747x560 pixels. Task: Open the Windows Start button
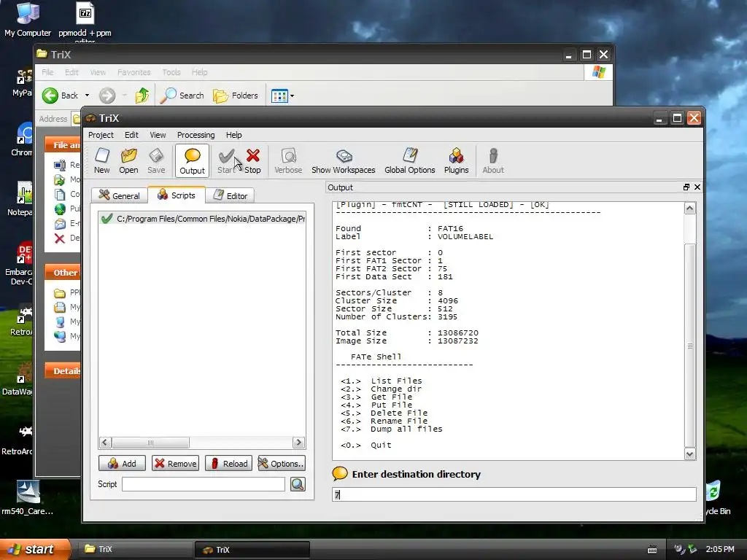pyautogui.click(x=34, y=549)
